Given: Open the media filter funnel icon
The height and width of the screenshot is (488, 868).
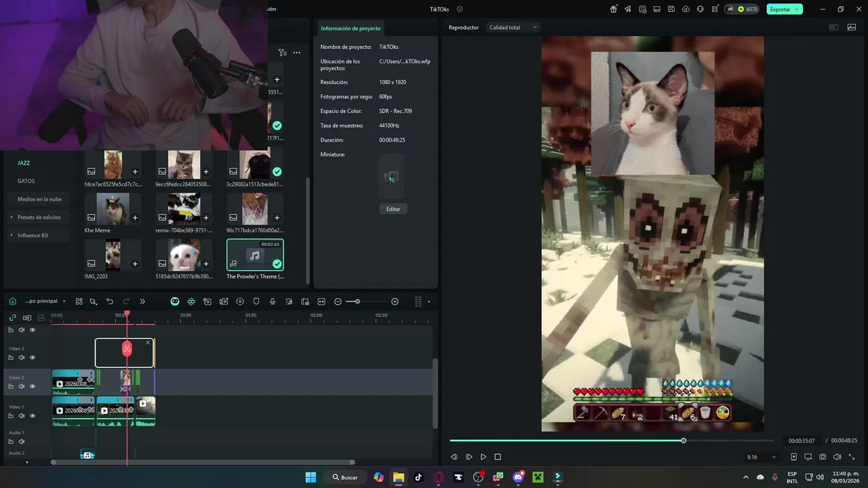Looking at the screenshot, I should 282,52.
